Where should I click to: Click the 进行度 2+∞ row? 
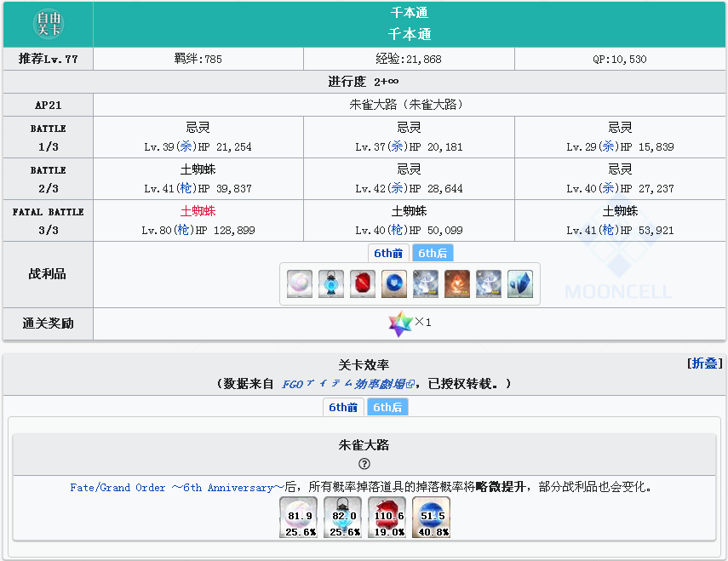(364, 82)
